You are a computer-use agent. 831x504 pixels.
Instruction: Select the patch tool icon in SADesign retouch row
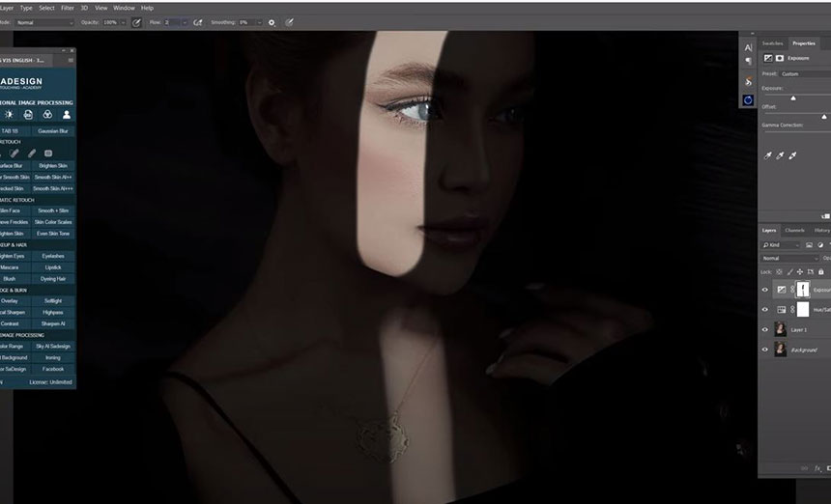click(x=48, y=153)
